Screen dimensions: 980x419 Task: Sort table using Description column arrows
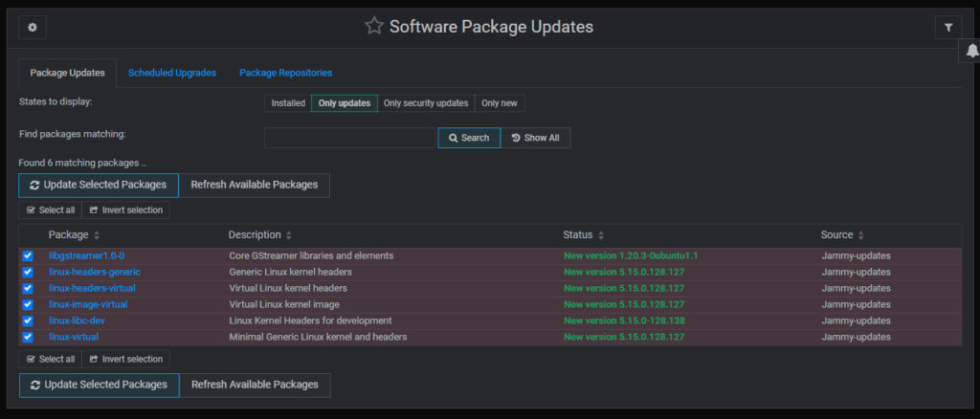pos(289,235)
